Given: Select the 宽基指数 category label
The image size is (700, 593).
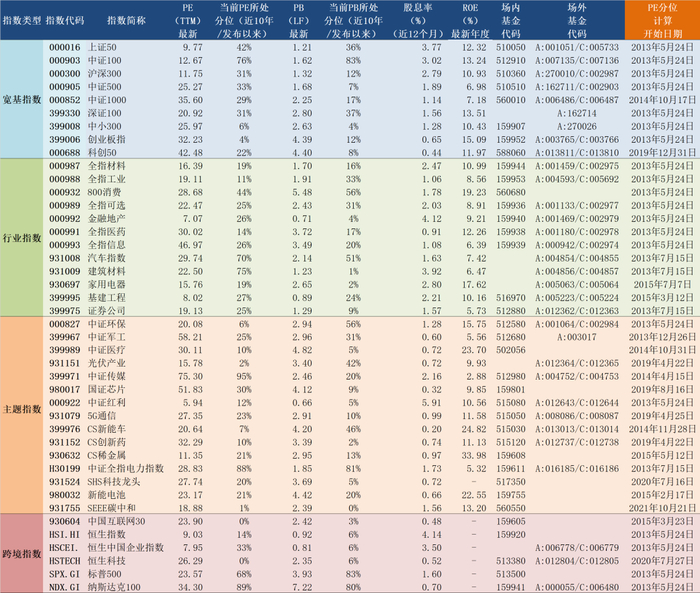Looking at the screenshot, I should click(22, 100).
